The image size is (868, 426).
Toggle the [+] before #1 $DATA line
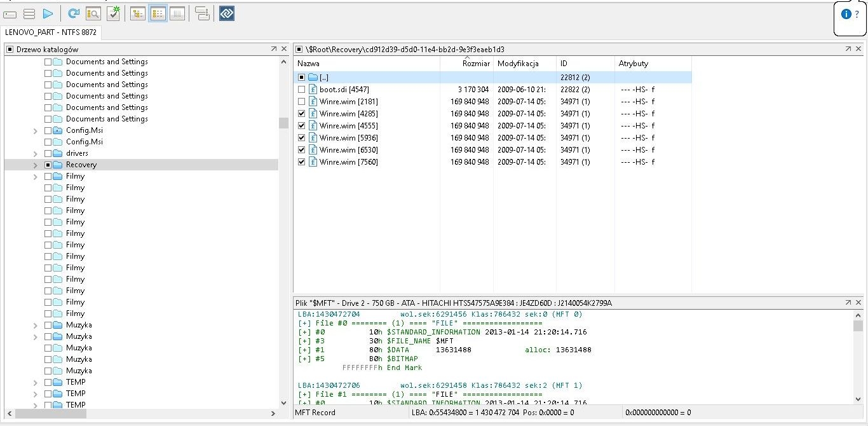click(304, 350)
